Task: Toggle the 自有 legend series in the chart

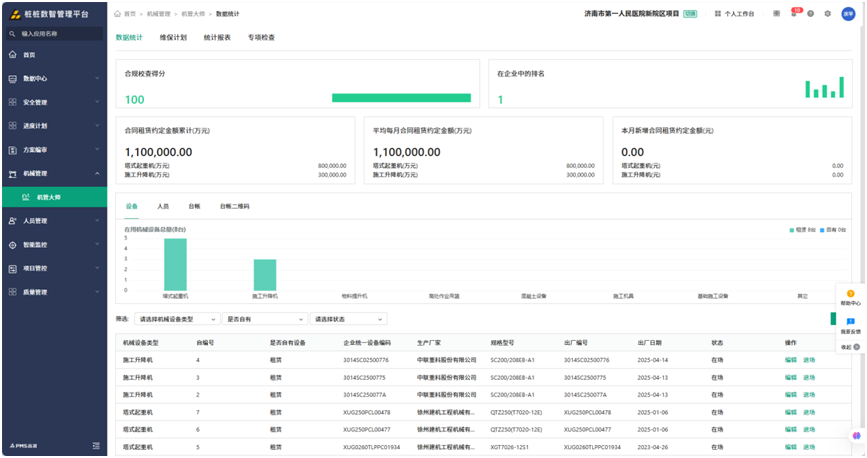Action: (x=833, y=230)
